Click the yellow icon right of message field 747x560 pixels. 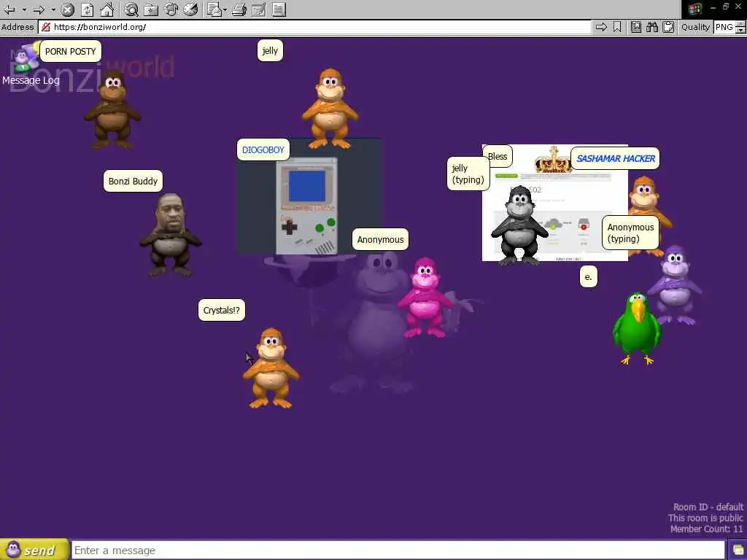pos(738,551)
